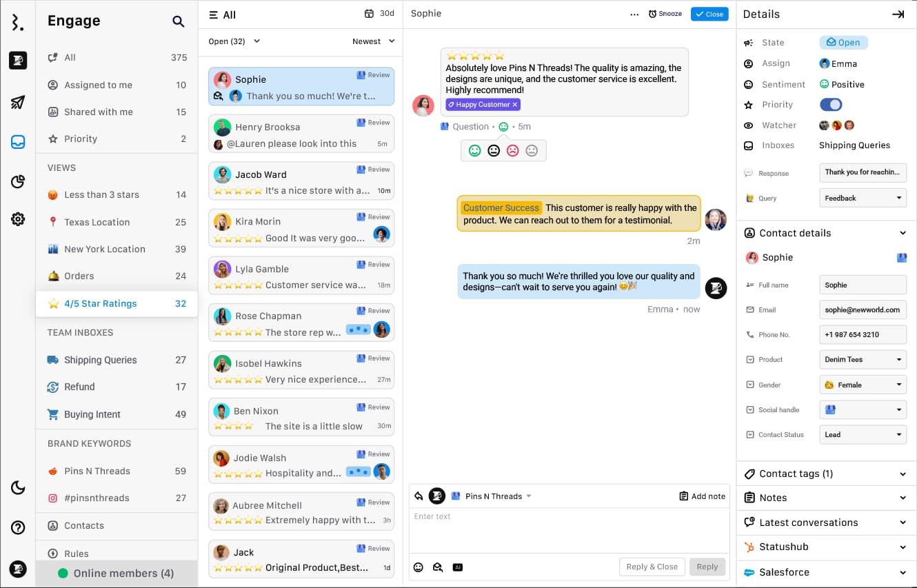Screen dimensions: 917x588
Task: Toggle the Priority switch off
Action: [x=831, y=105]
